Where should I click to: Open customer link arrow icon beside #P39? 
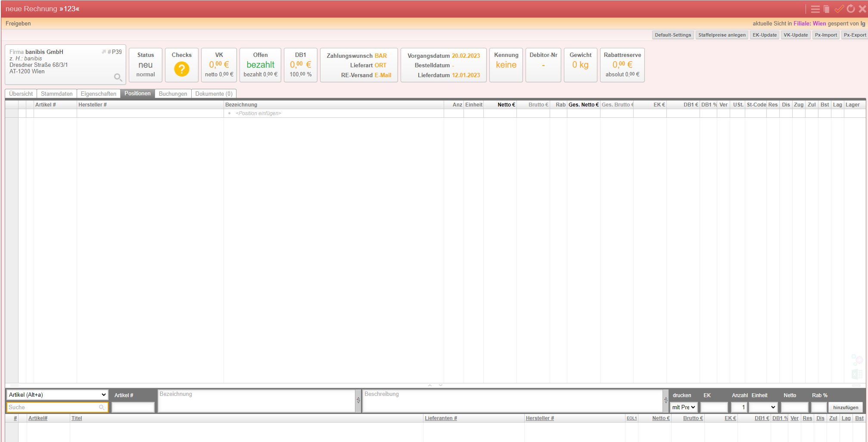(x=104, y=52)
